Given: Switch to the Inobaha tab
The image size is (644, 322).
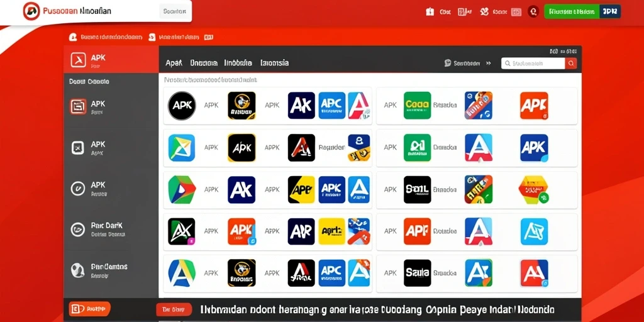Looking at the screenshot, I should [x=238, y=64].
